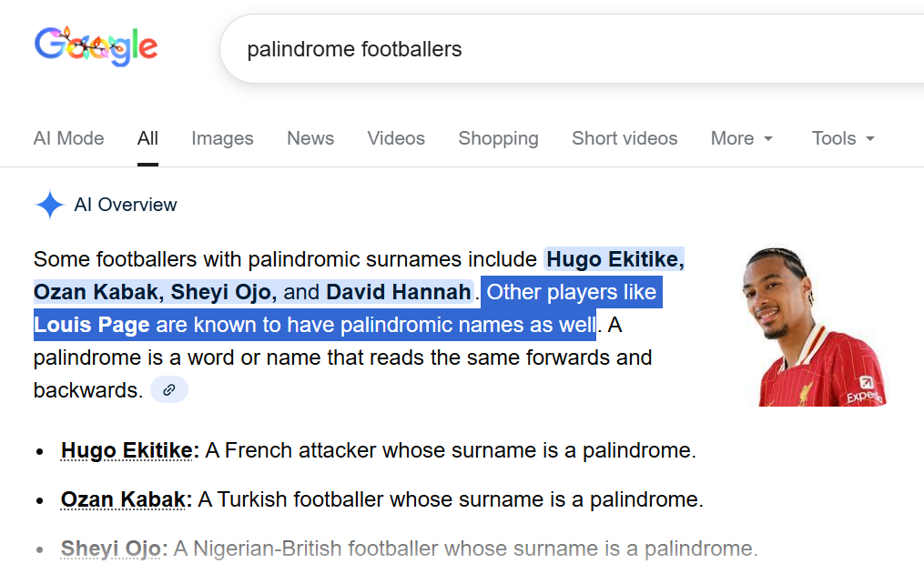The image size is (924, 574).
Task: Click the source link chain icon
Action: tap(169, 390)
